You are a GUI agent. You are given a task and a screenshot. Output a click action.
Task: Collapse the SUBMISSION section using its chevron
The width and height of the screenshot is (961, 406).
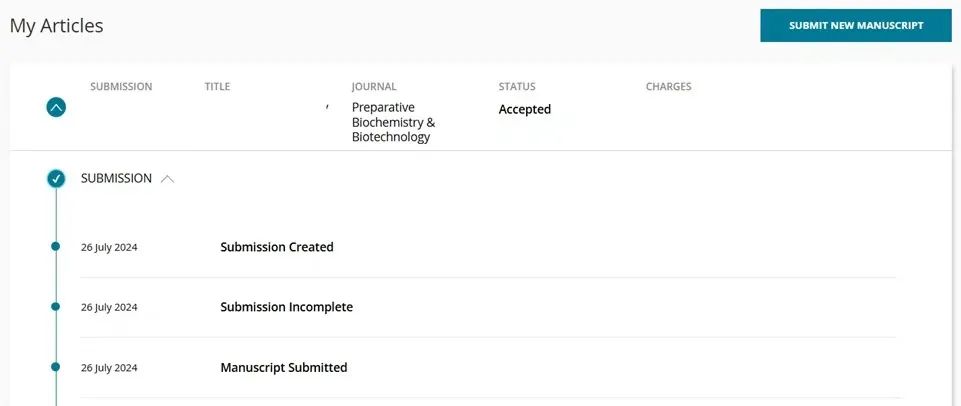click(x=167, y=179)
